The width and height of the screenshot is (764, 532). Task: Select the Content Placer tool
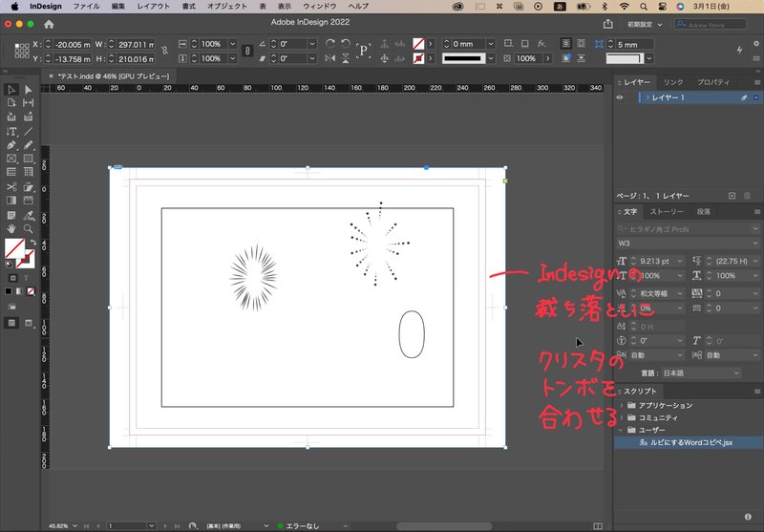pyautogui.click(x=29, y=117)
